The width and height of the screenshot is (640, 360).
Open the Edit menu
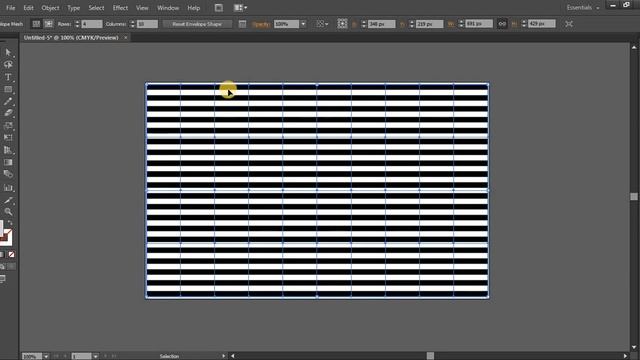point(28,8)
